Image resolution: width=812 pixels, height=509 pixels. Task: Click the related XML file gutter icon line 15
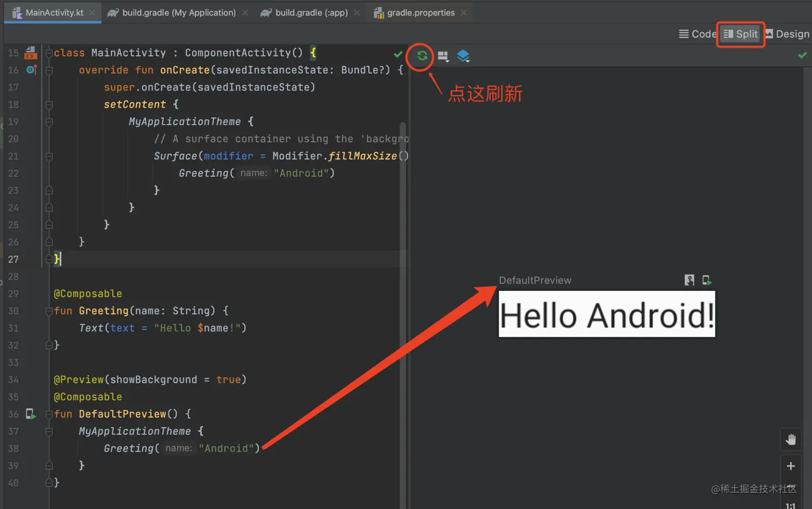click(x=31, y=53)
